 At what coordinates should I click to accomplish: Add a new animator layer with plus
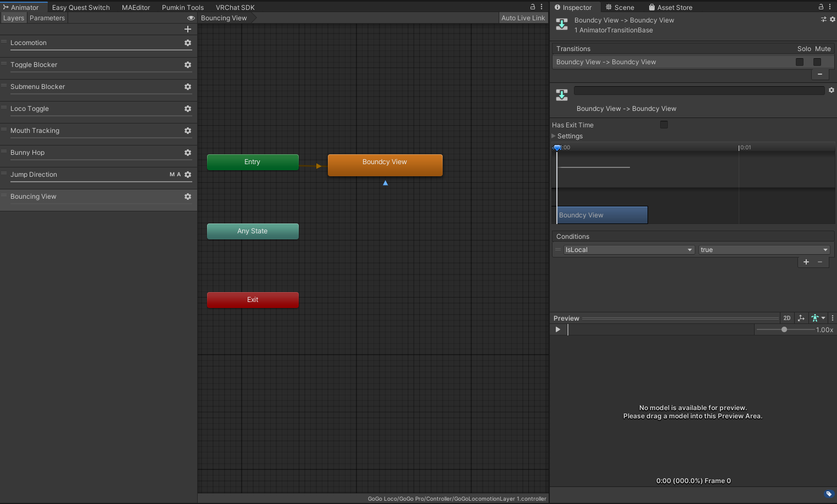(188, 29)
